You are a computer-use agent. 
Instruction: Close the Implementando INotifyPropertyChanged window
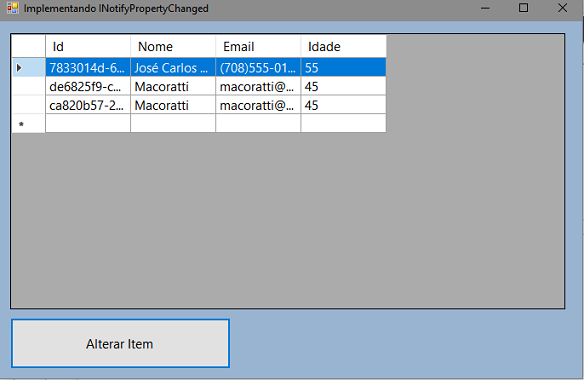coord(562,8)
